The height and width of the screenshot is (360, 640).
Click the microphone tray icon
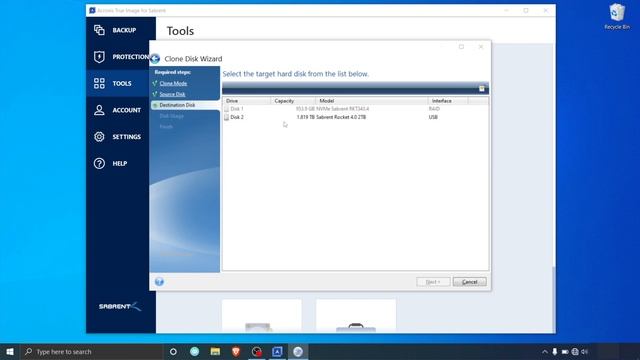pos(554,351)
